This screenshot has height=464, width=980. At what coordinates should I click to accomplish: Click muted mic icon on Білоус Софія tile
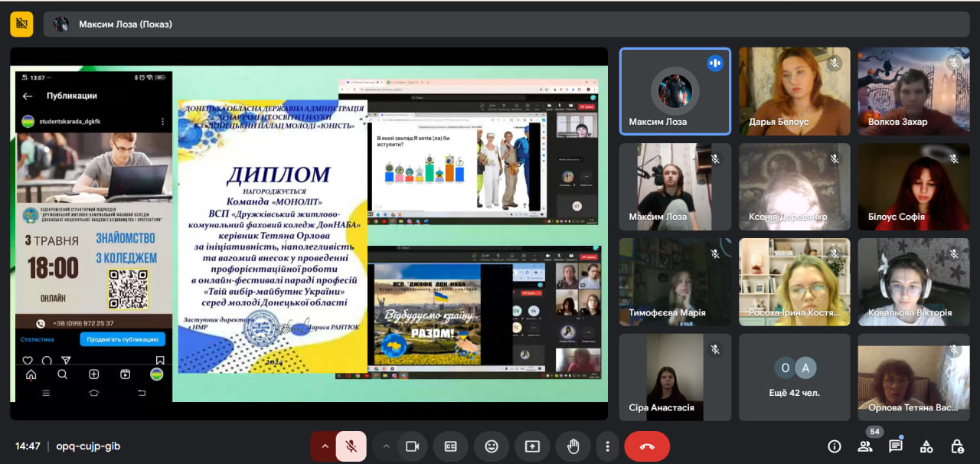954,158
